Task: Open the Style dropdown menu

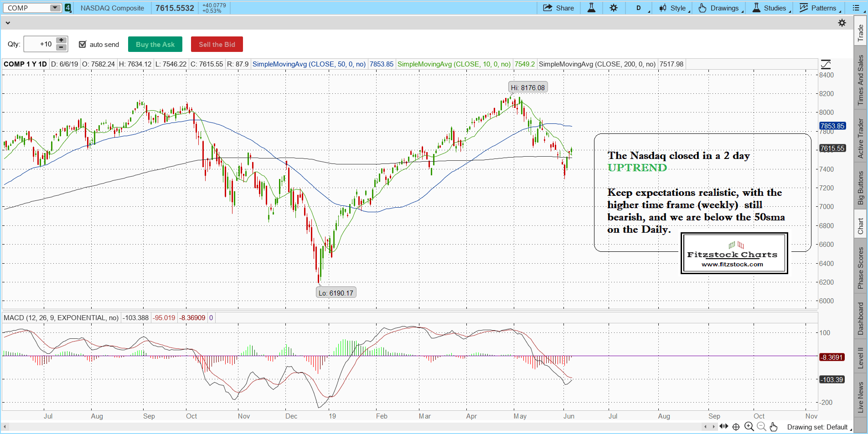Action: click(675, 8)
